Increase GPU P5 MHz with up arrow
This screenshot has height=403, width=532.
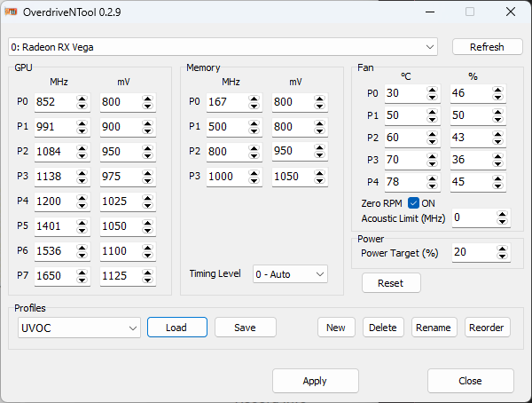point(82,223)
